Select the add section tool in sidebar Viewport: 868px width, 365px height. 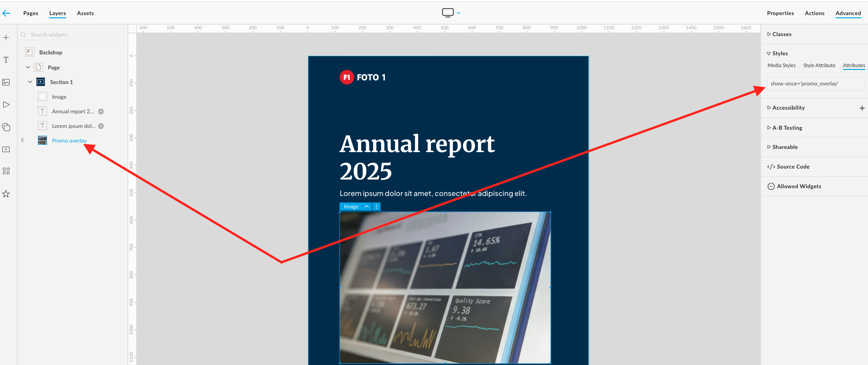pos(6,149)
